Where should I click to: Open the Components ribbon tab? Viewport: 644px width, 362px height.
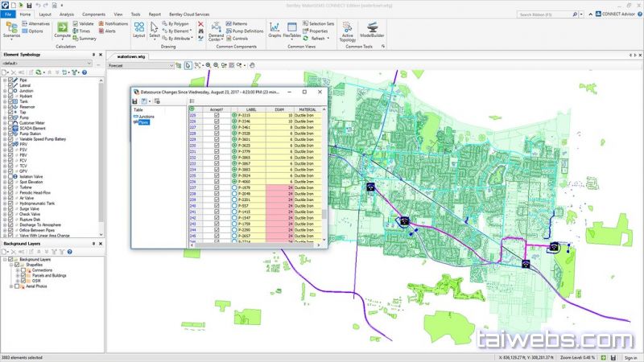93,14
